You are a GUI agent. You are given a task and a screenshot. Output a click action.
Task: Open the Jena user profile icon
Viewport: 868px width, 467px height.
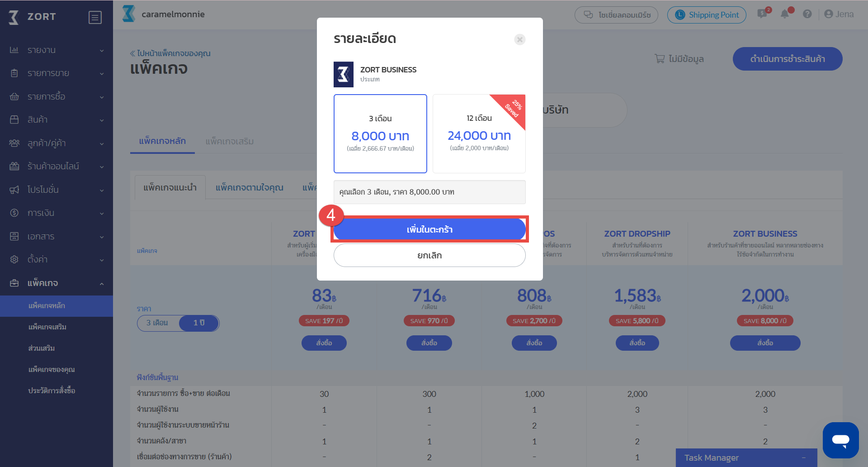[x=828, y=14]
